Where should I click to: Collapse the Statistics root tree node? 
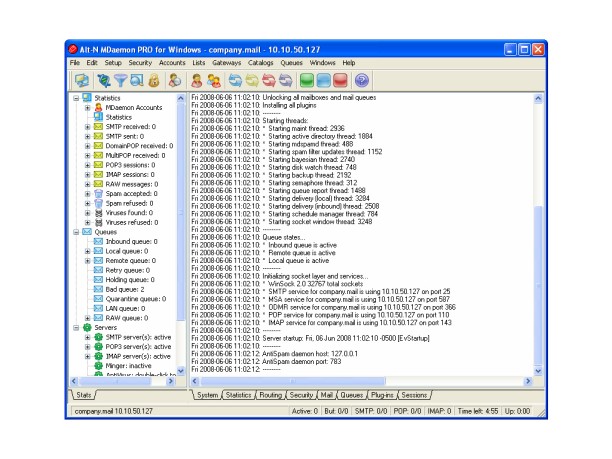coord(76,98)
